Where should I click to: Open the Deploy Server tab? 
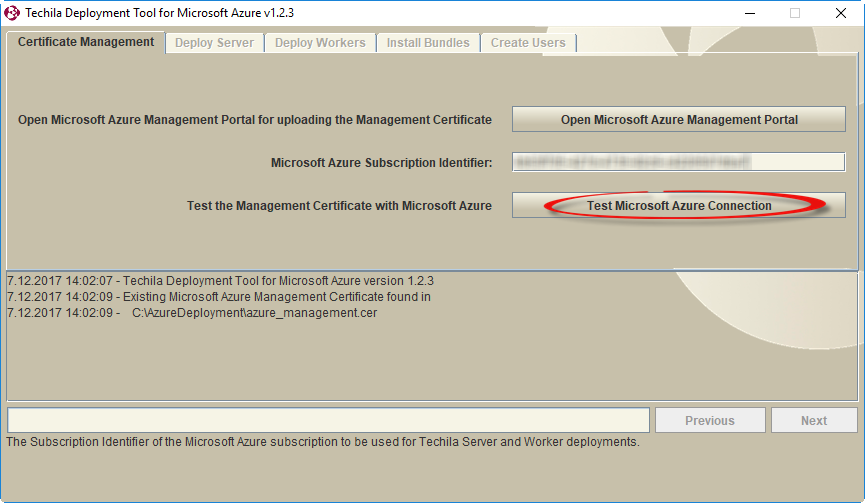215,43
